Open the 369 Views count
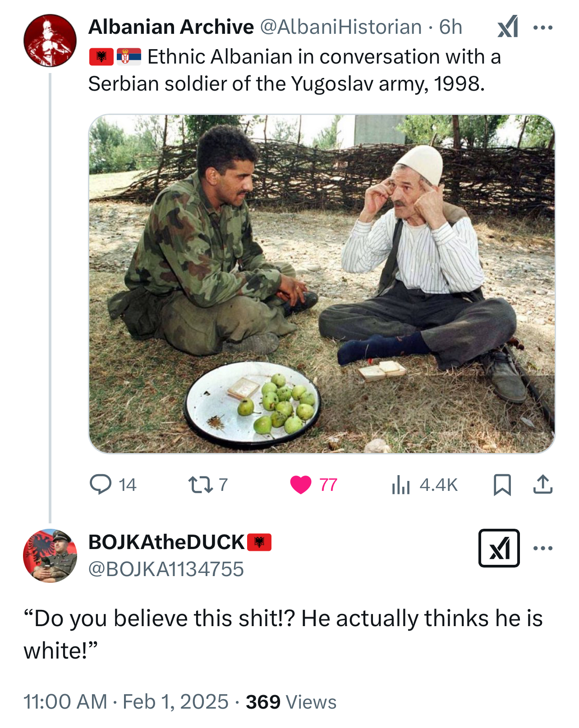Screen dimensions: 579x728 (x=291, y=702)
